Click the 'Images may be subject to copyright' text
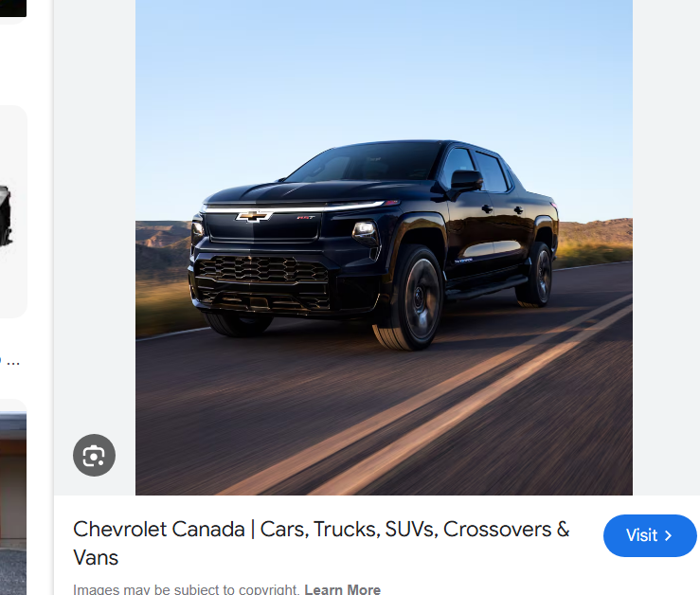Viewport: 700px width, 595px height. coord(185,589)
